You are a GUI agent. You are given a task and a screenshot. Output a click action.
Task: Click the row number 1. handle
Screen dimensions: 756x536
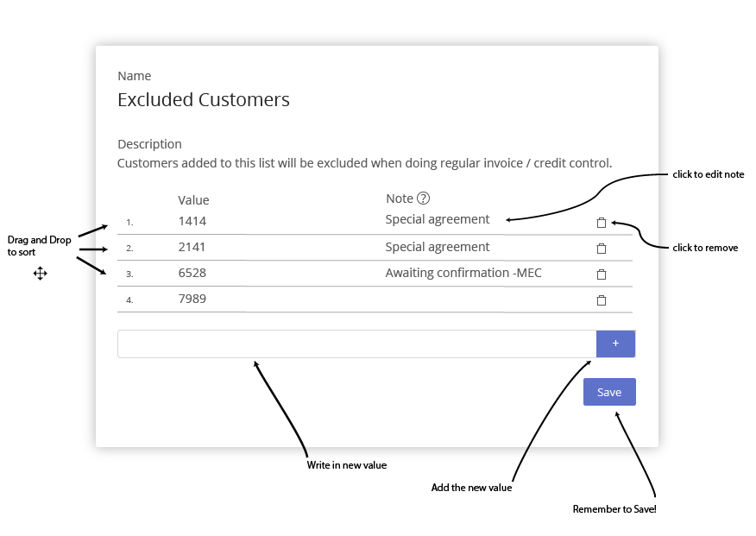(x=129, y=222)
